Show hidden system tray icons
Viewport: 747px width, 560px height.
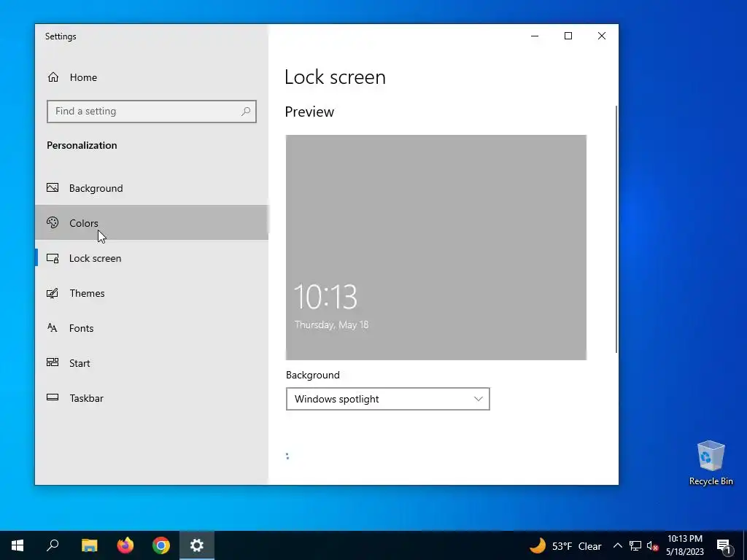coord(617,545)
